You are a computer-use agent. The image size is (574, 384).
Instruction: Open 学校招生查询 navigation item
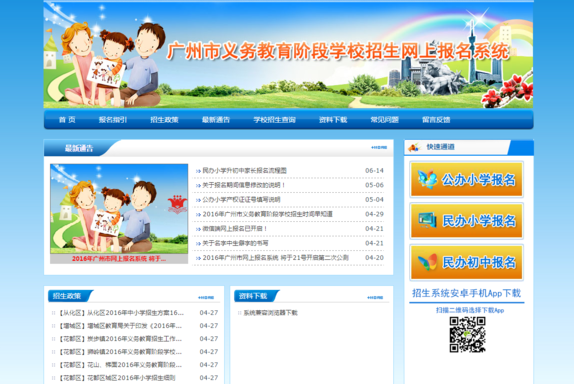[275, 120]
